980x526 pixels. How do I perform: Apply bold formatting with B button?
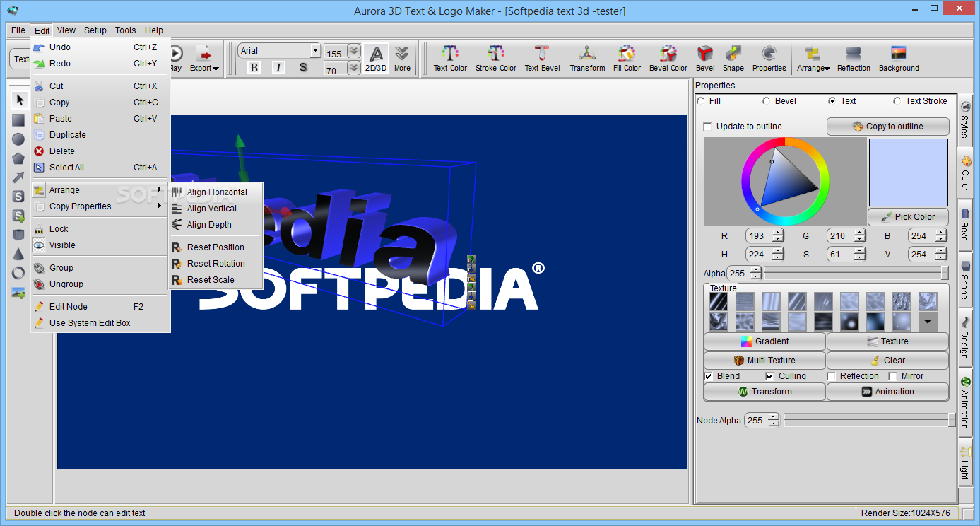point(254,67)
